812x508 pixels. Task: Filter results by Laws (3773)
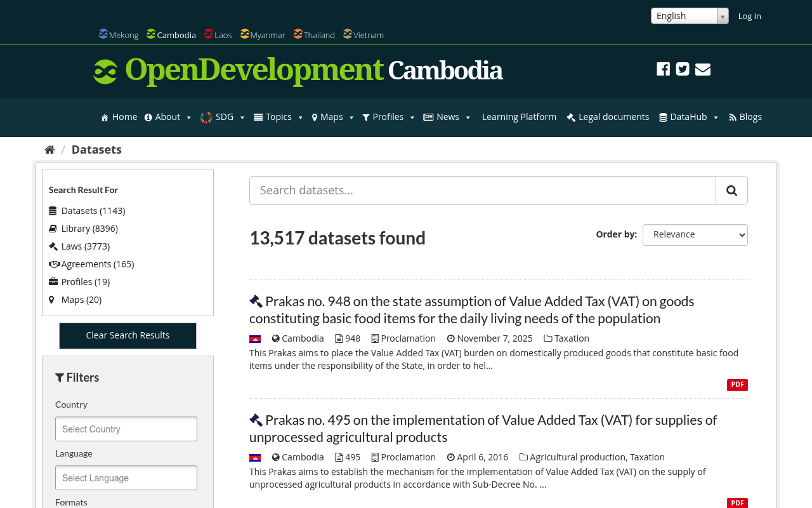86,246
